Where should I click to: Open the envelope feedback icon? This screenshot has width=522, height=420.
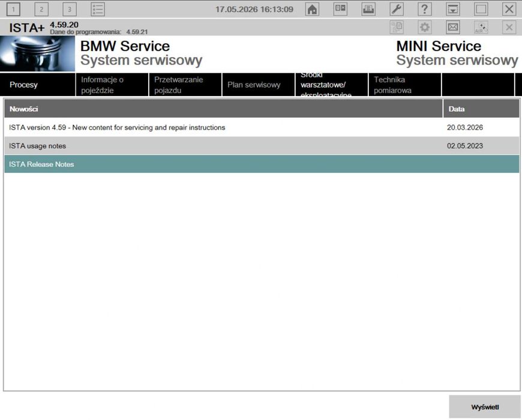453,27
